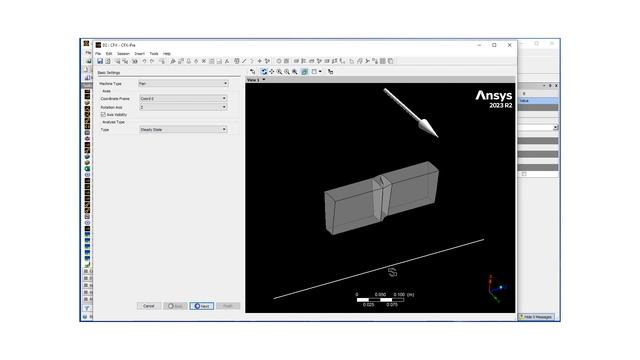Toggle the checkbox in the right background panel

coord(524,174)
